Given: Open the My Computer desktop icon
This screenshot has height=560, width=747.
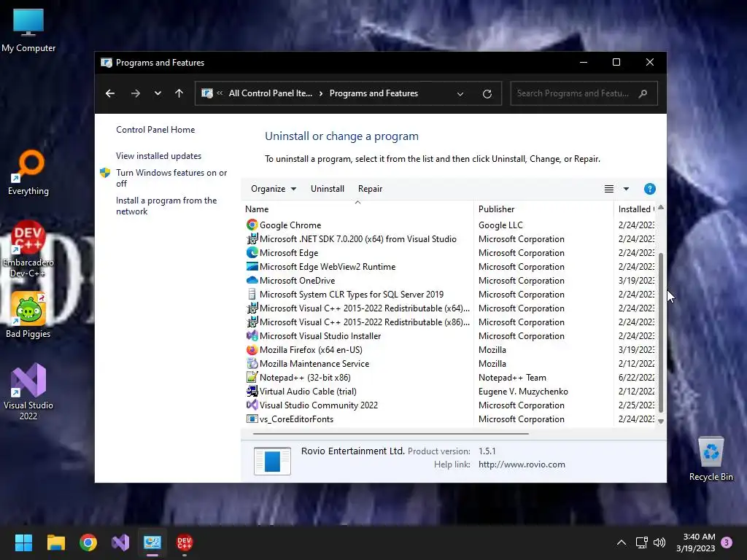Looking at the screenshot, I should coord(28,31).
